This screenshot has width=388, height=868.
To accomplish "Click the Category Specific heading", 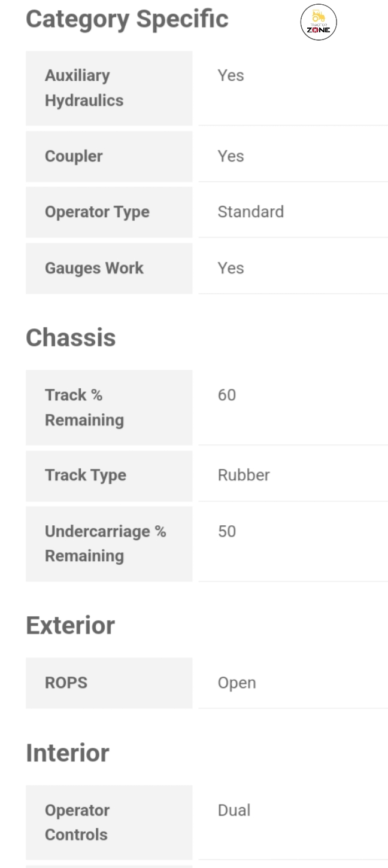I will pos(127,19).
